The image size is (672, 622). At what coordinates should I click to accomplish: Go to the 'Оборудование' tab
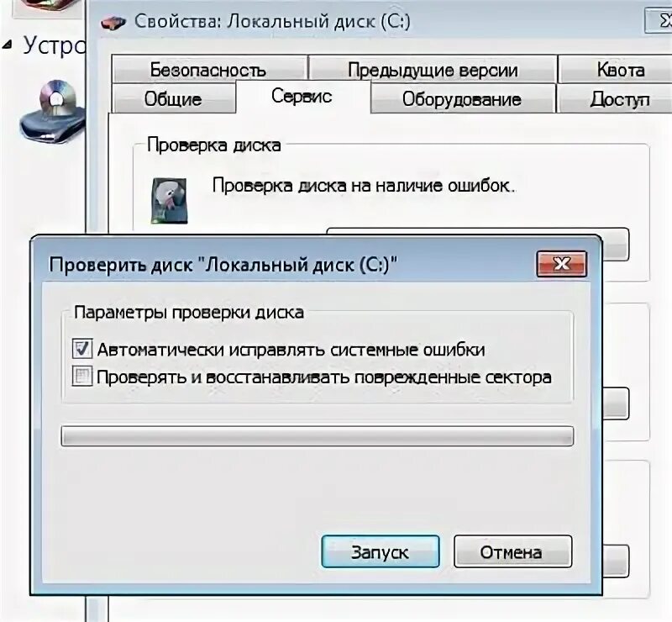pyautogui.click(x=463, y=98)
